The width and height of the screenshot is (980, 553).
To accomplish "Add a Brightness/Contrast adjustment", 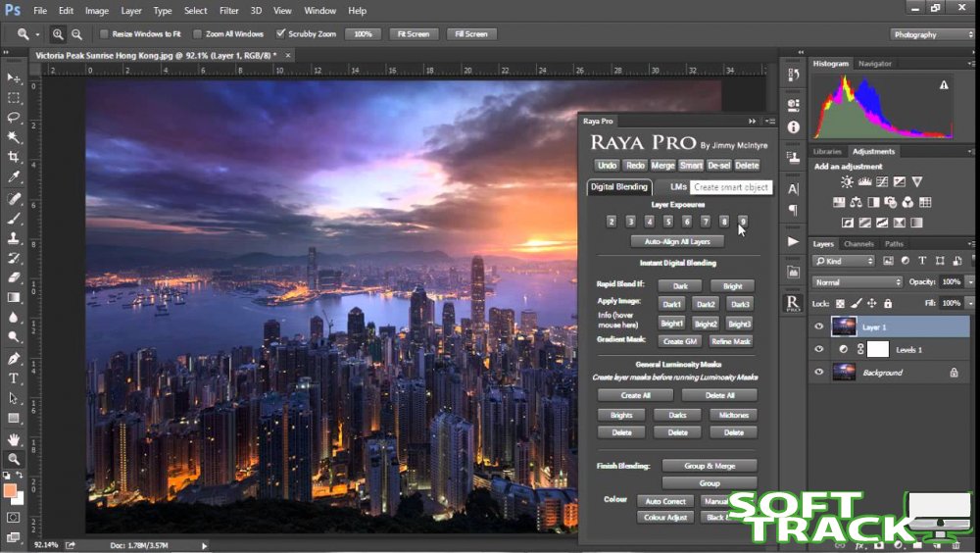I will pyautogui.click(x=847, y=182).
